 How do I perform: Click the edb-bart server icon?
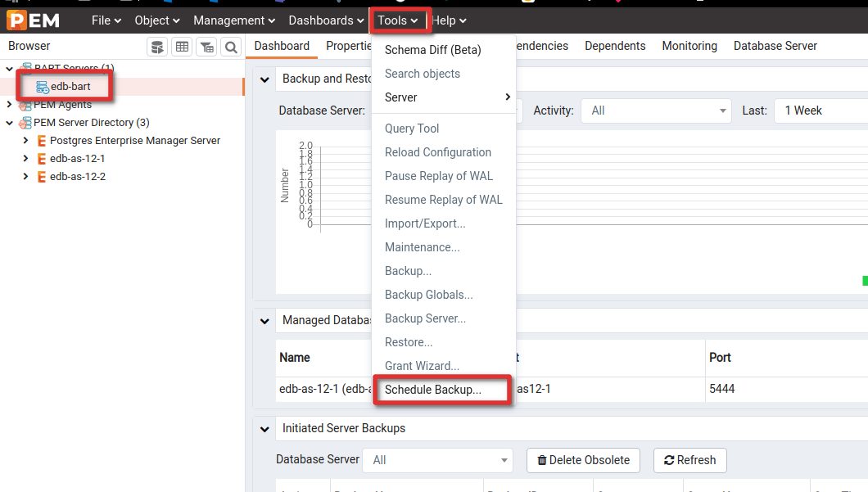click(x=42, y=87)
